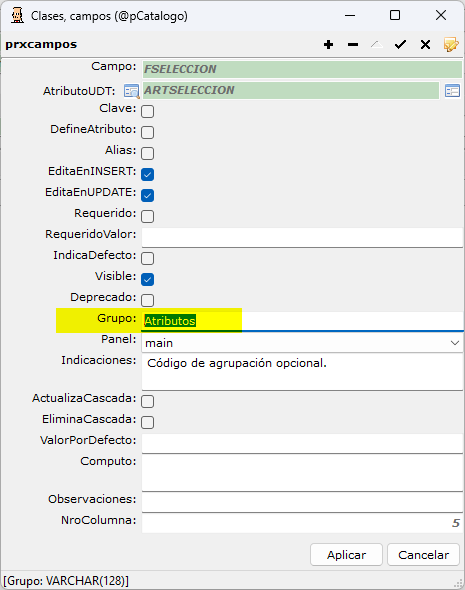Click the ValorPorDefecto input field
This screenshot has width=465, height=590.
302,443
